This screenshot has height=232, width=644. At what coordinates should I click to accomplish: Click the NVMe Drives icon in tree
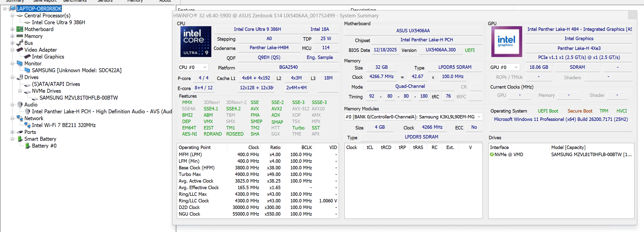pos(27,91)
